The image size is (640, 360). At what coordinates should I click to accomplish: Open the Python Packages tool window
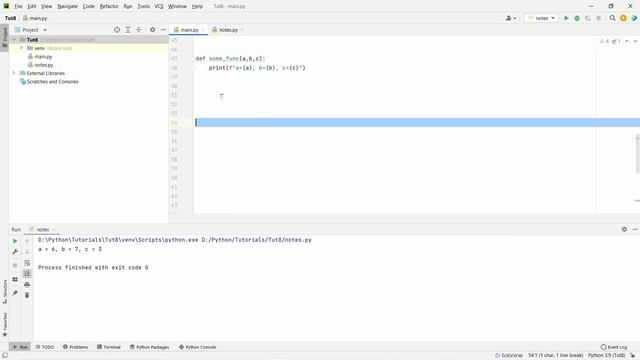coord(149,347)
